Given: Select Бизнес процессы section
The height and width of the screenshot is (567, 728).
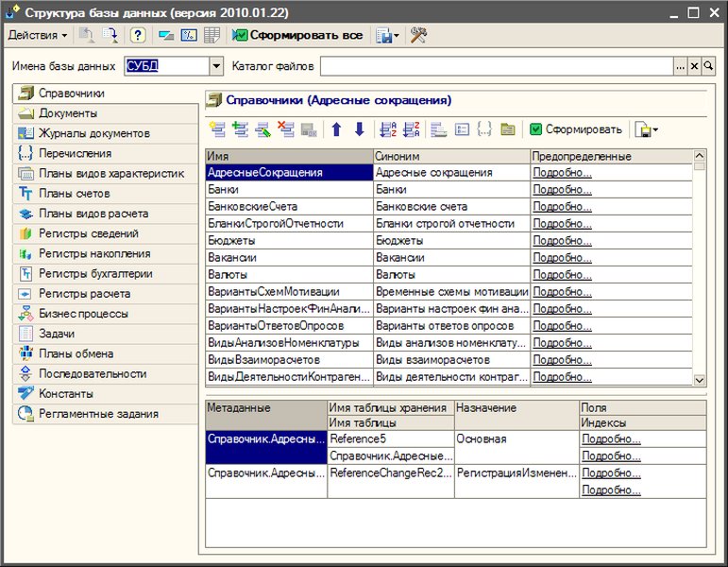Looking at the screenshot, I should click(106, 314).
